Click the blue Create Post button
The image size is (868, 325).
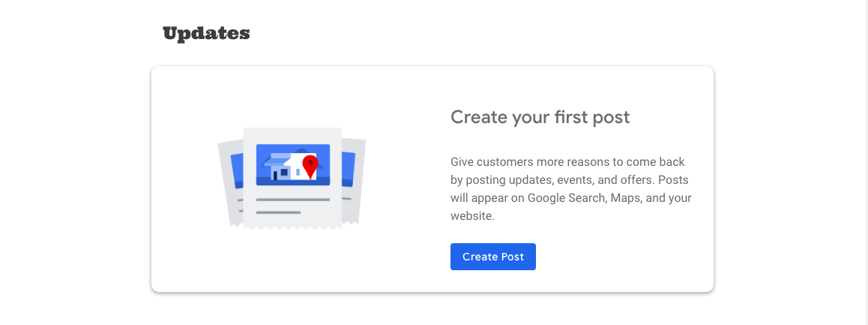coord(492,257)
